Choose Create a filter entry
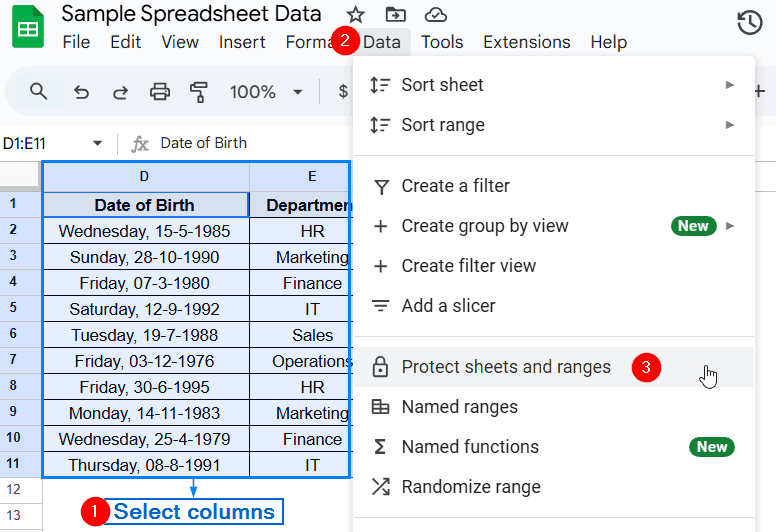Image resolution: width=776 pixels, height=532 pixels. (554, 187)
